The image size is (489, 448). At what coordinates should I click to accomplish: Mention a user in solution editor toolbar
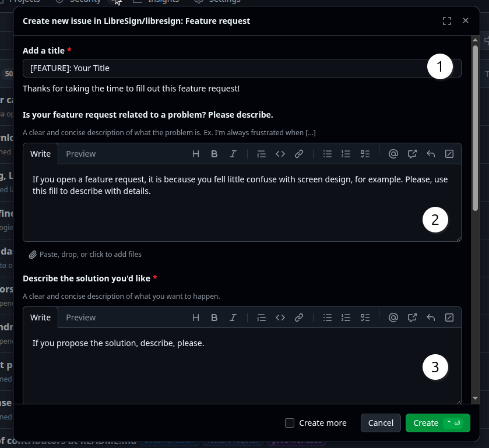(x=393, y=318)
